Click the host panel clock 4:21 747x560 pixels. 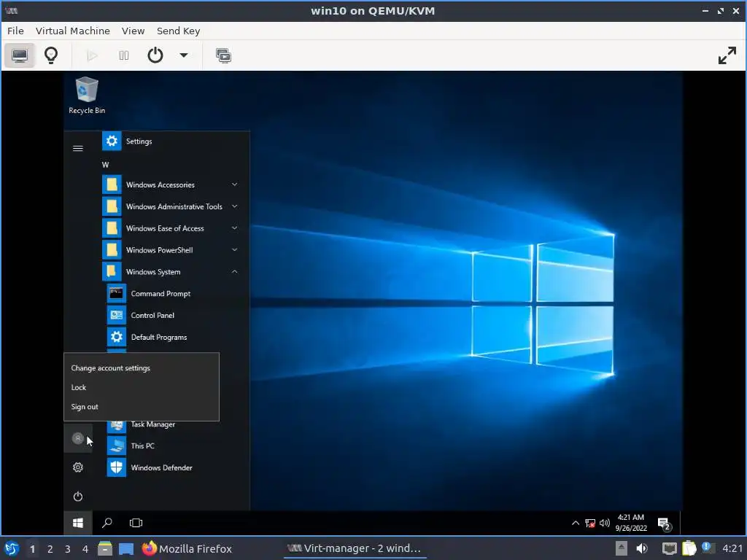pyautogui.click(x=732, y=548)
